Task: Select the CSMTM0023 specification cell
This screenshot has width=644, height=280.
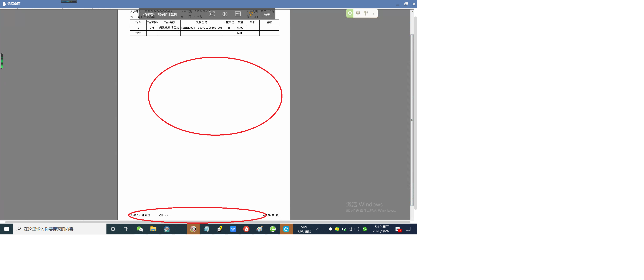Action: click(x=201, y=28)
